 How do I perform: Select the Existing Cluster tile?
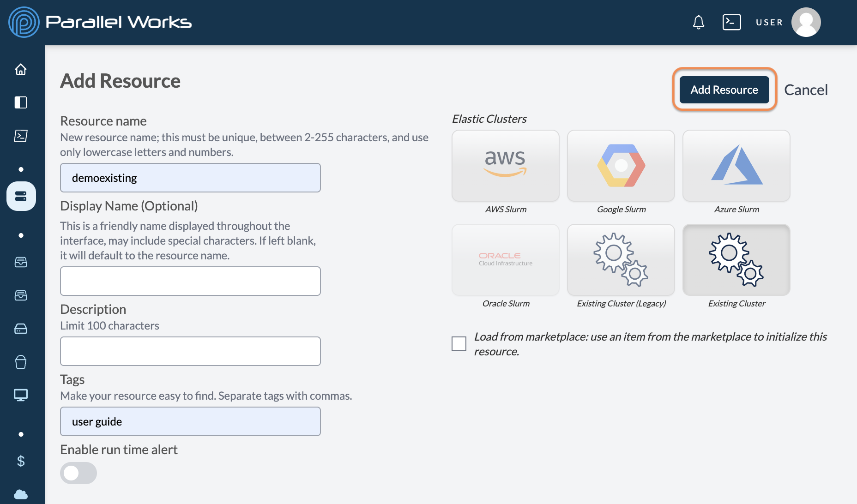[x=736, y=260]
